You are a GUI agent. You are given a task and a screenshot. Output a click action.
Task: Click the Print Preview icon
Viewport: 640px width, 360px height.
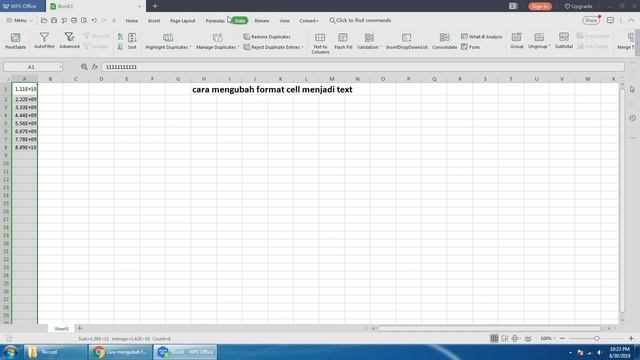(x=84, y=20)
